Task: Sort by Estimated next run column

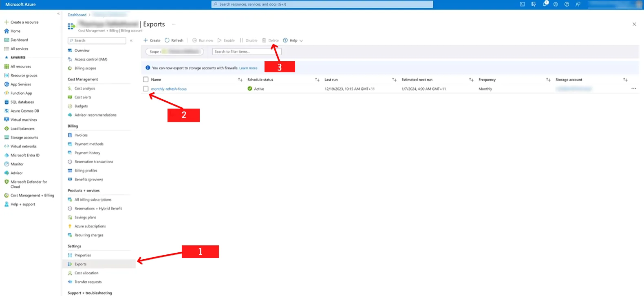Action: [471, 80]
